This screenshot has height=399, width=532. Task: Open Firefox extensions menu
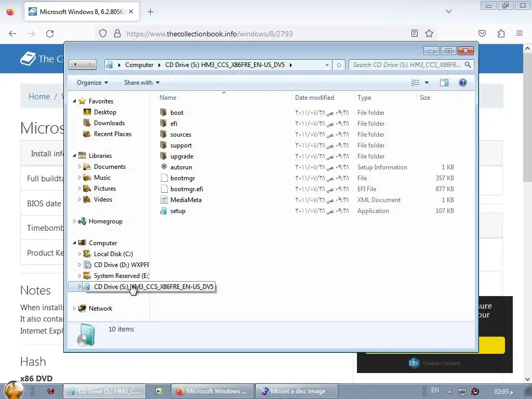point(501,33)
